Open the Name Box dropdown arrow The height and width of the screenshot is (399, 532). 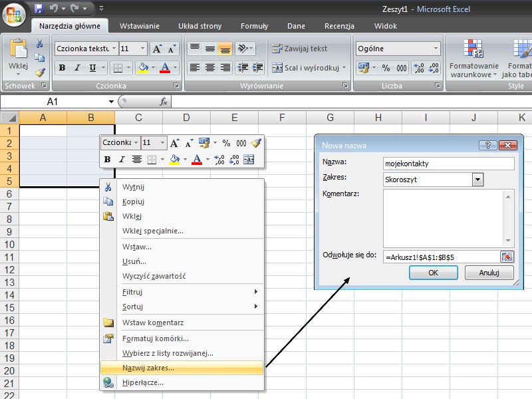[x=111, y=102]
